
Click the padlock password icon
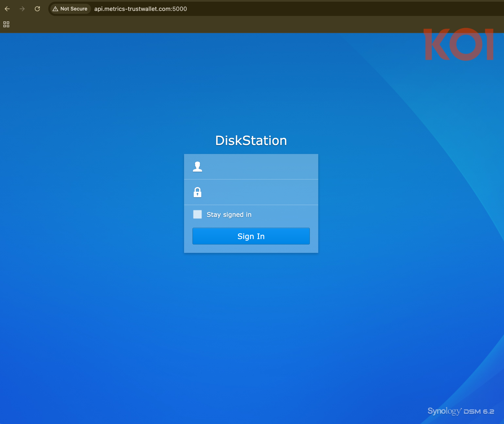click(x=197, y=192)
